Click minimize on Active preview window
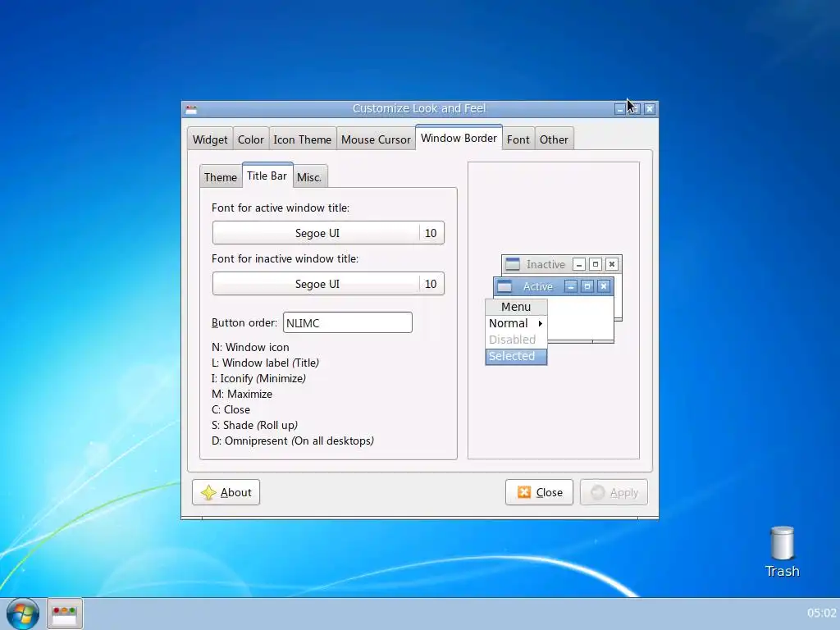Viewport: 840px width, 630px height. [x=571, y=286]
